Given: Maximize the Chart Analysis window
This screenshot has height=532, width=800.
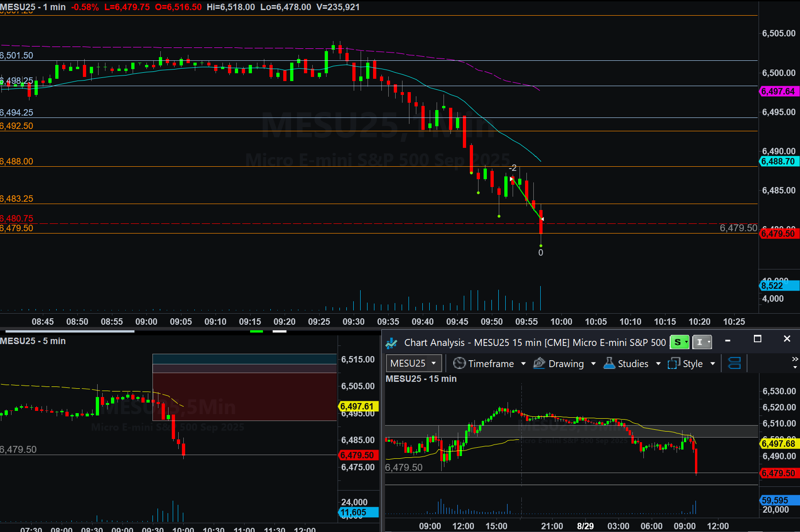Looking at the screenshot, I should (757, 339).
